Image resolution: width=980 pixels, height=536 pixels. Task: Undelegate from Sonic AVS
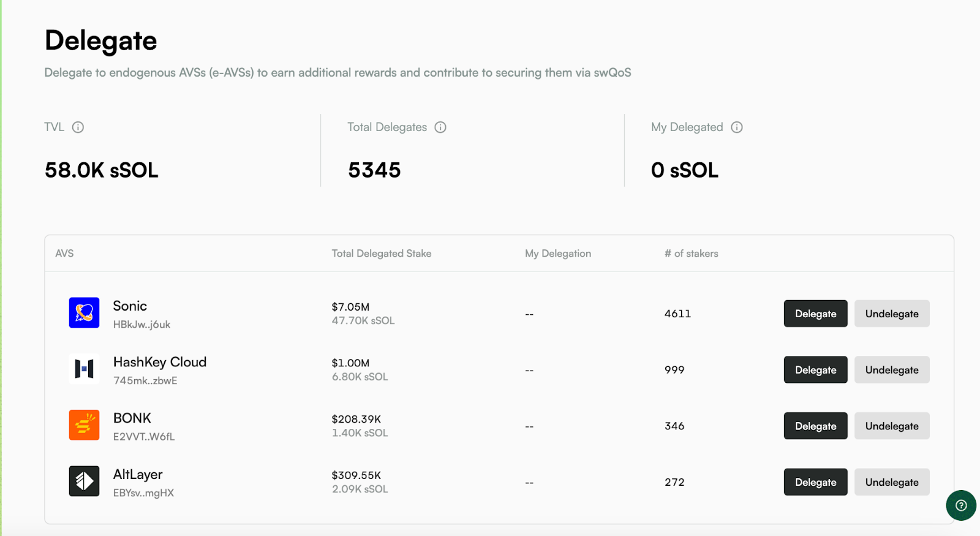pyautogui.click(x=892, y=314)
